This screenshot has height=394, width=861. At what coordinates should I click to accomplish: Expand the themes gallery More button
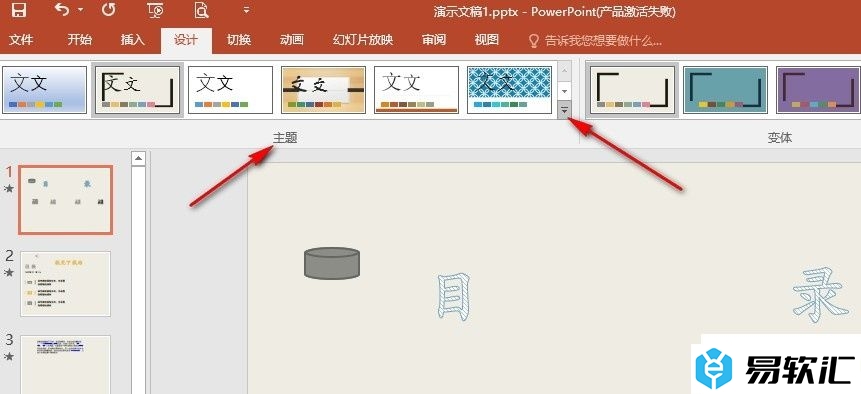tap(565, 110)
